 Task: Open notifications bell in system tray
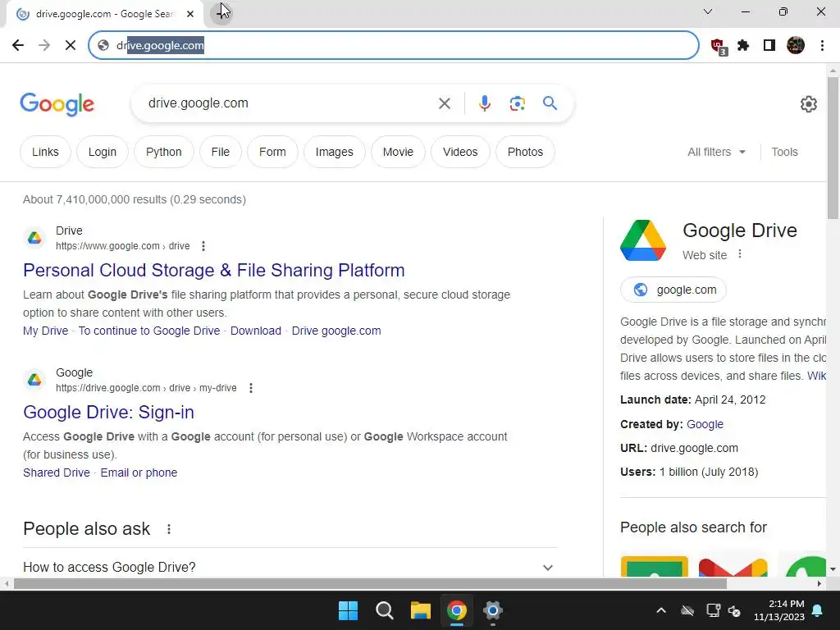818,610
